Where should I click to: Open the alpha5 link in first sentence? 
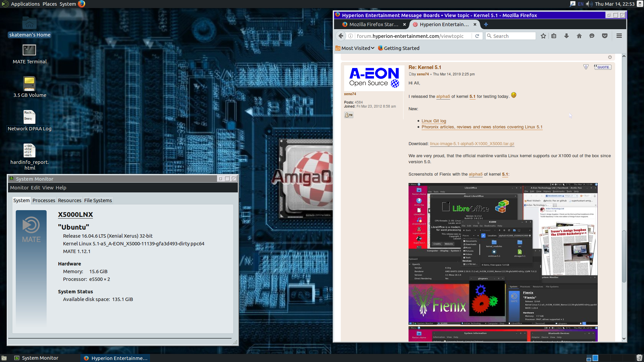[443, 97]
